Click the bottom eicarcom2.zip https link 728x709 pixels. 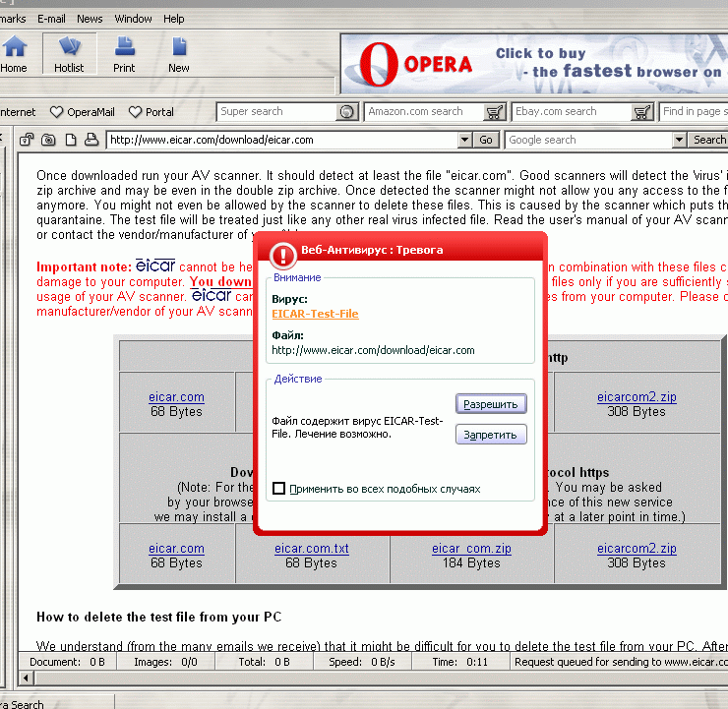click(637, 549)
